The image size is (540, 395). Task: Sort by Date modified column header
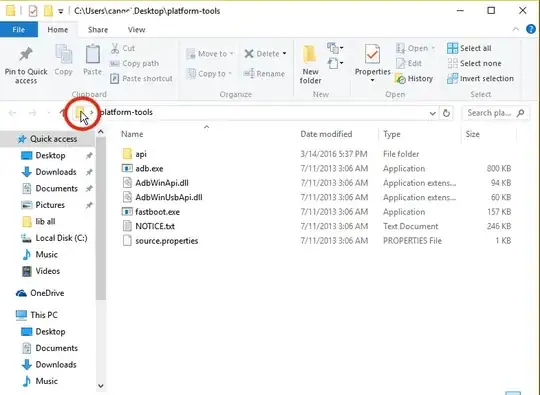326,134
